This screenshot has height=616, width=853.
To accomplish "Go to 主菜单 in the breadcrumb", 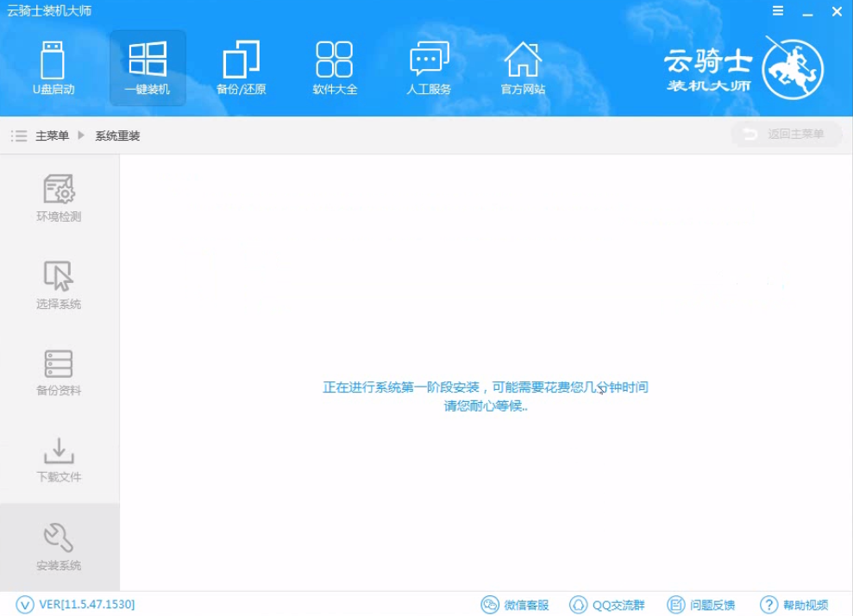I will (52, 135).
